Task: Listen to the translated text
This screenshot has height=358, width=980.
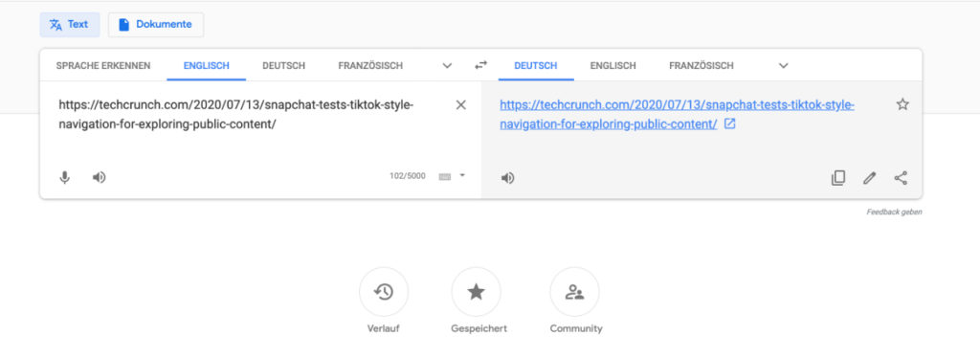Action: [x=507, y=178]
